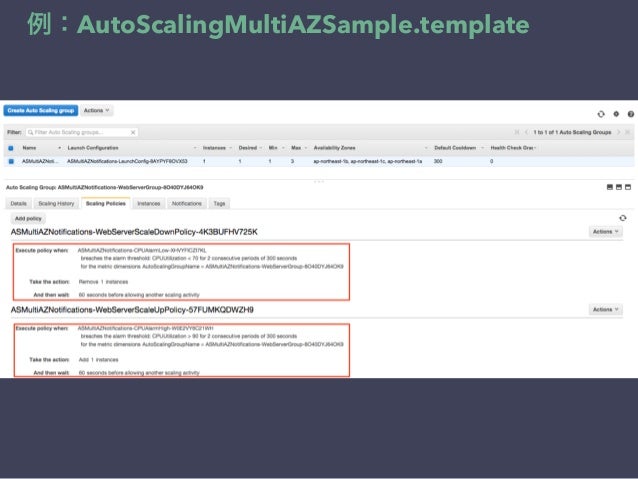The width and height of the screenshot is (638, 479).
Task: Refresh the Auto Scaling groups list
Action: 601,114
